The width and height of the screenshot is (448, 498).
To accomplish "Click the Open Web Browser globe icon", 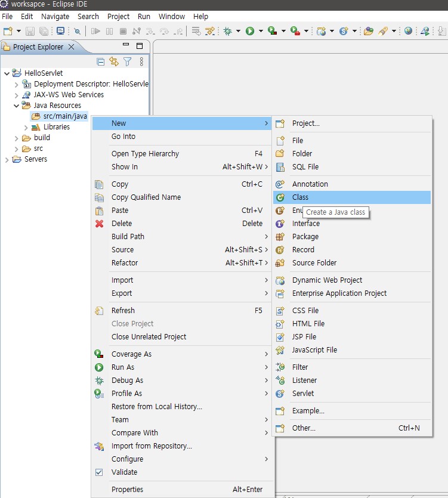I will [408, 30].
